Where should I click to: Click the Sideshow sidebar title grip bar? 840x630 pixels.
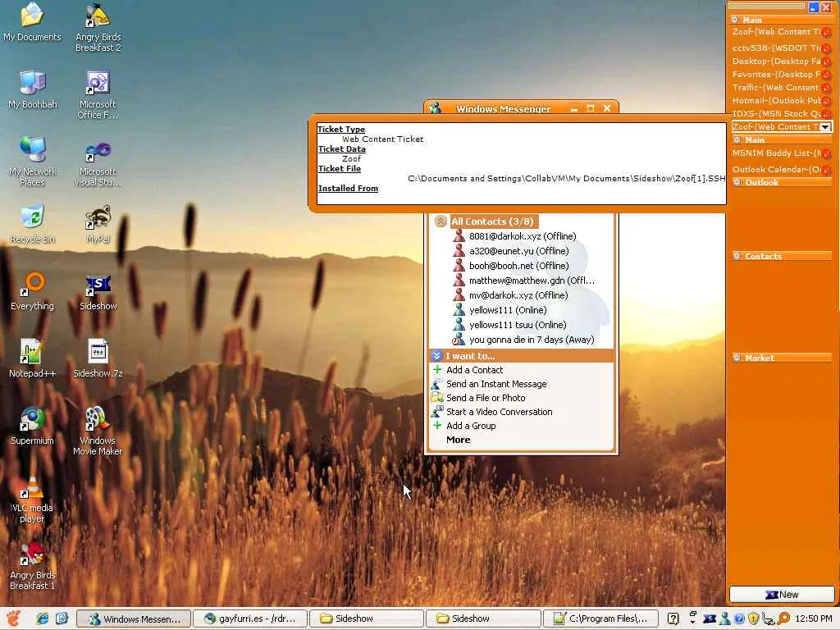click(766, 7)
